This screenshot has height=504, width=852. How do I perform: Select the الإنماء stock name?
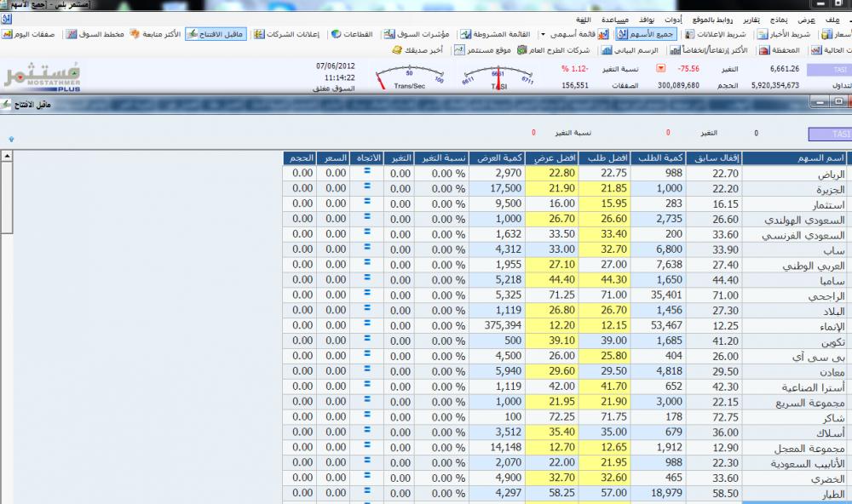coord(832,326)
